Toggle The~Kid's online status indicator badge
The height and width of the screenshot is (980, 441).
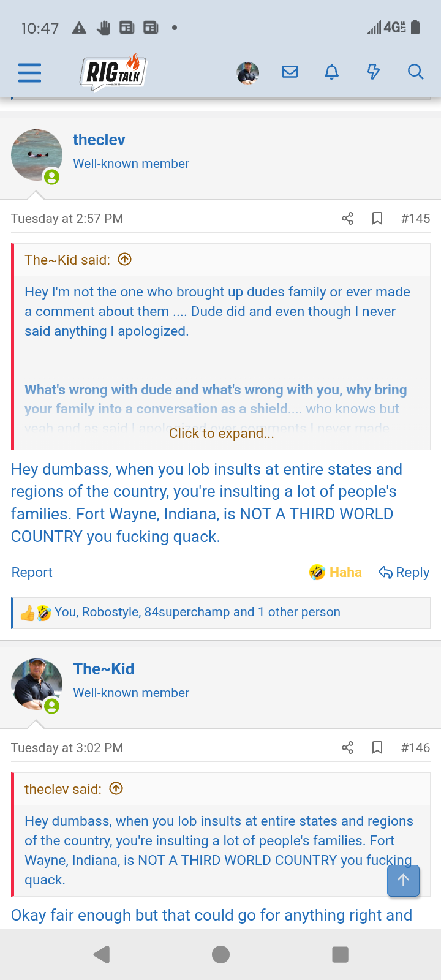pos(51,706)
